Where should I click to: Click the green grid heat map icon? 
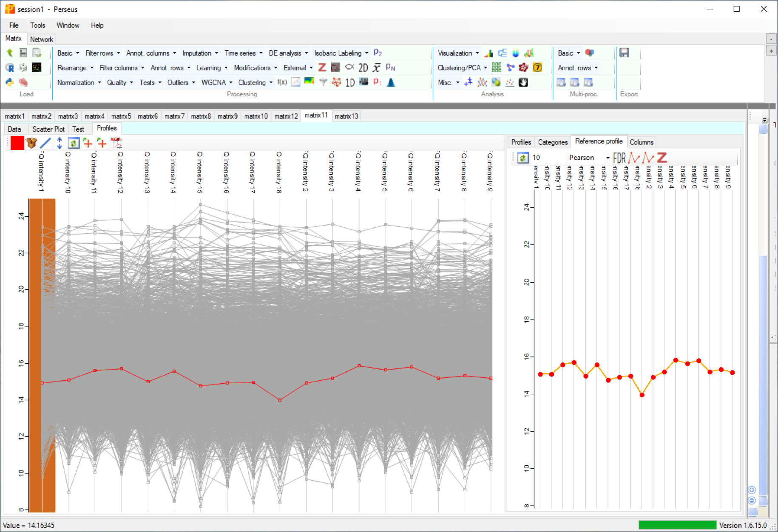coord(496,68)
